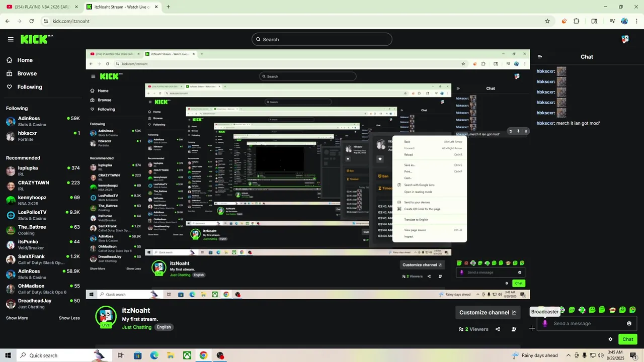Click the browser address bar URL
This screenshot has height=362, width=644.
pos(71,21)
